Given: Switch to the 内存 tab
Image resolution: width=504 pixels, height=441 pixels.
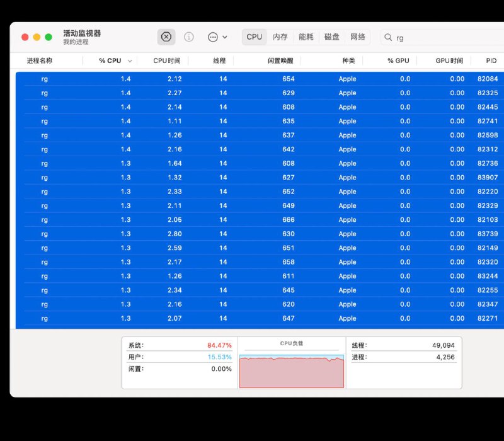Looking at the screenshot, I should click(280, 37).
